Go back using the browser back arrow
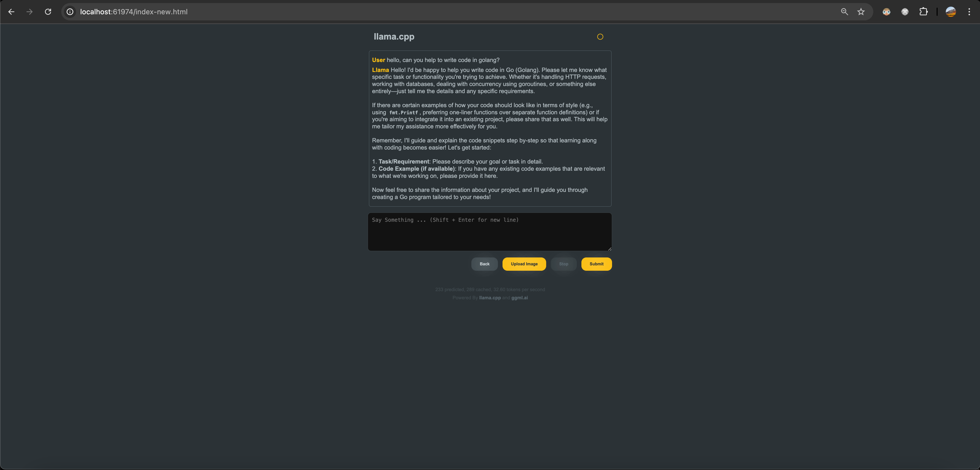 coord(11,12)
